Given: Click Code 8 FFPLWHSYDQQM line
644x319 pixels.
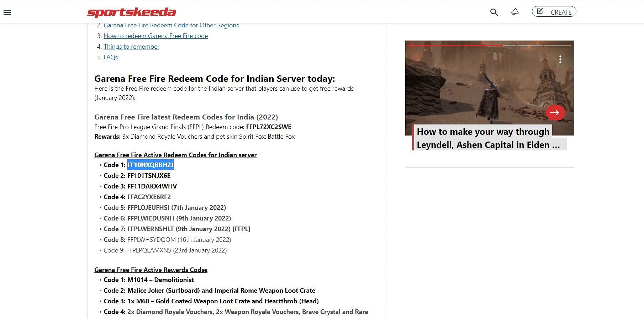Looking at the screenshot, I should [x=167, y=240].
